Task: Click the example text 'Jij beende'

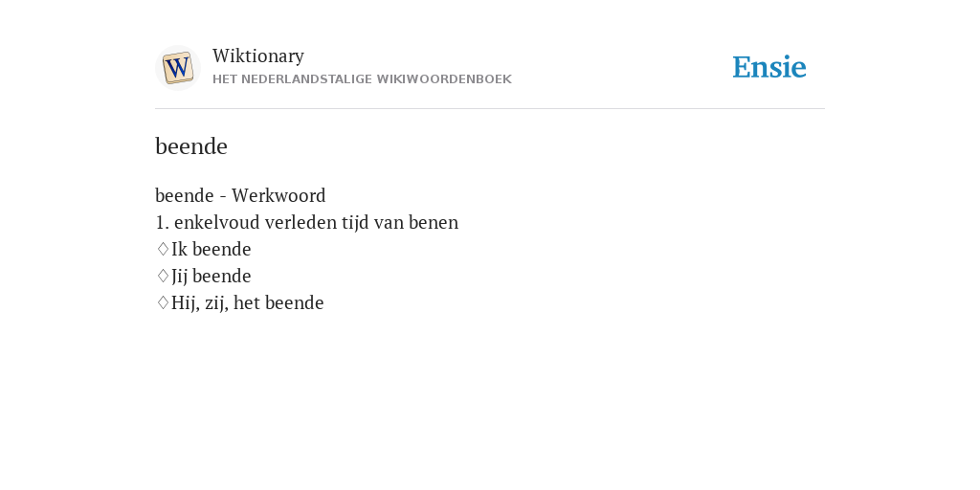Action: 212,277
